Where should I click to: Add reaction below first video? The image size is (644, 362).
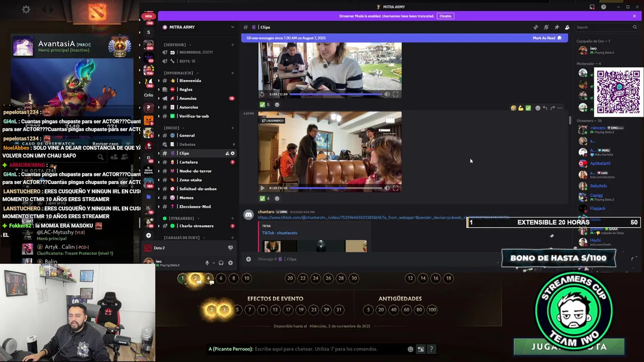pos(277,105)
